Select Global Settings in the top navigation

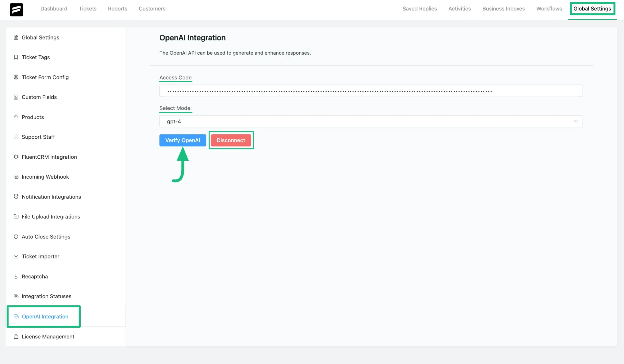592,9
